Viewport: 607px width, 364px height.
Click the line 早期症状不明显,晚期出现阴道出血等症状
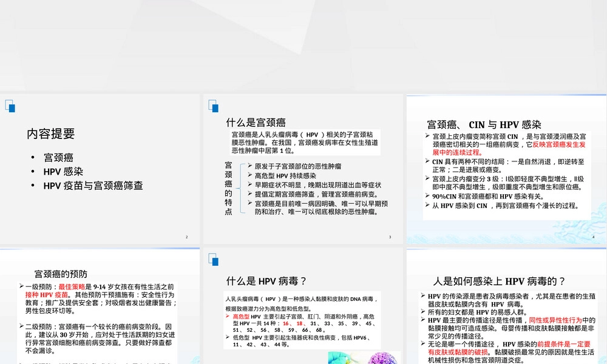point(318,185)
